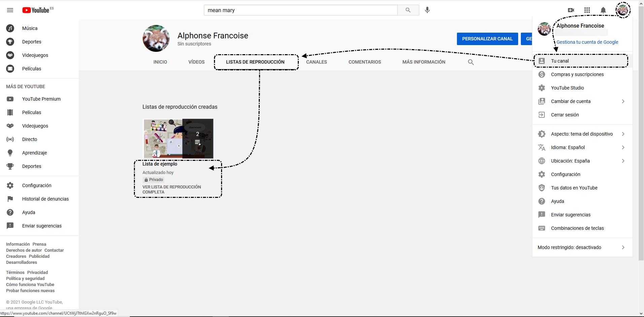The height and width of the screenshot is (317, 644).
Task: Open the notifications bell
Action: 603,10
